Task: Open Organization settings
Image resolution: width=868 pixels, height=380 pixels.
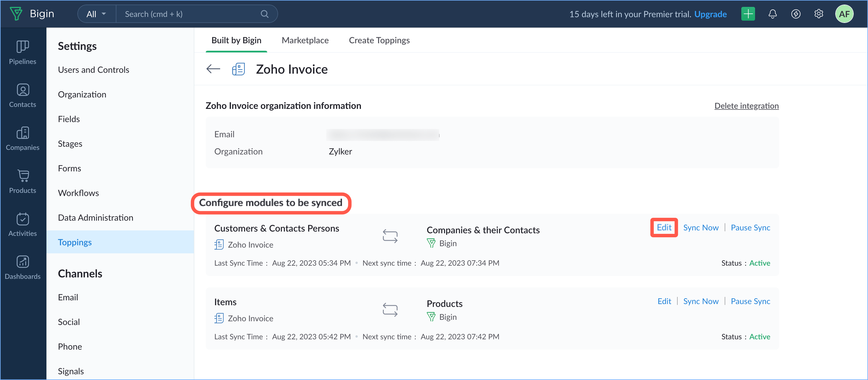Action: point(82,94)
